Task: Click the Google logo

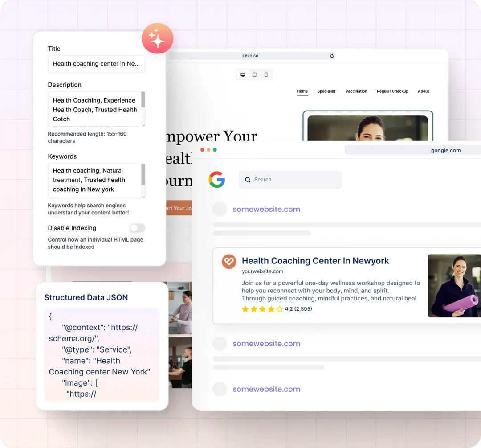Action: coord(217,180)
